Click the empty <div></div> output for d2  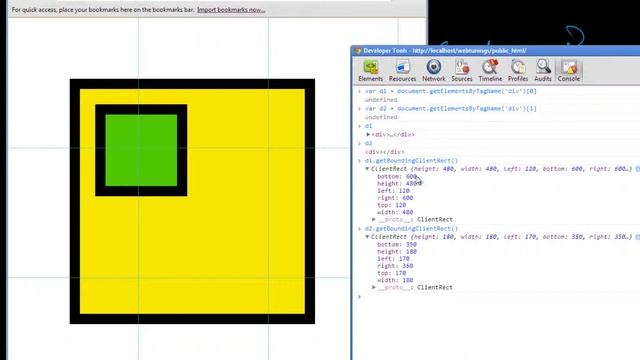tap(384, 152)
